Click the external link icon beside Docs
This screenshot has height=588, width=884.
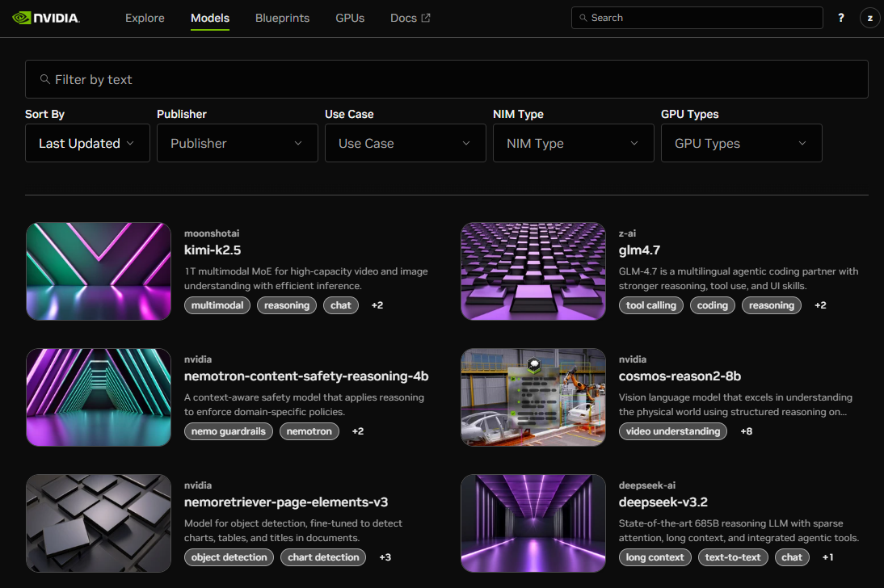427,15
